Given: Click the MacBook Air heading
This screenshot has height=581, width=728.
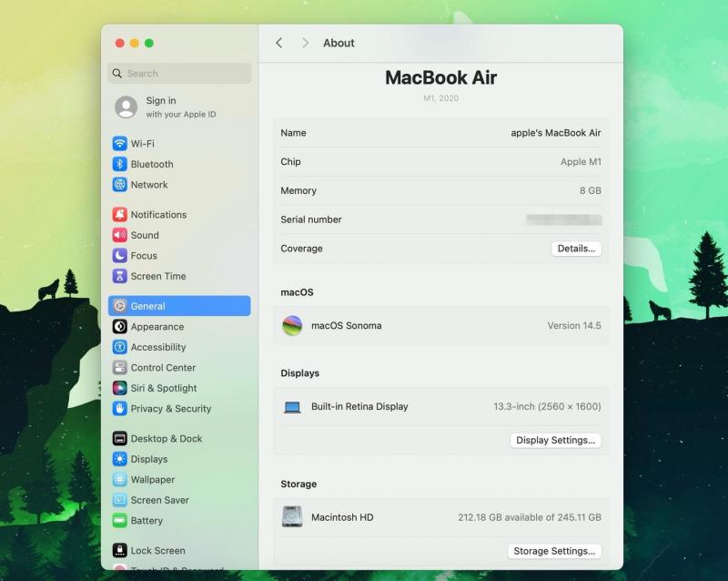Looking at the screenshot, I should [440, 77].
